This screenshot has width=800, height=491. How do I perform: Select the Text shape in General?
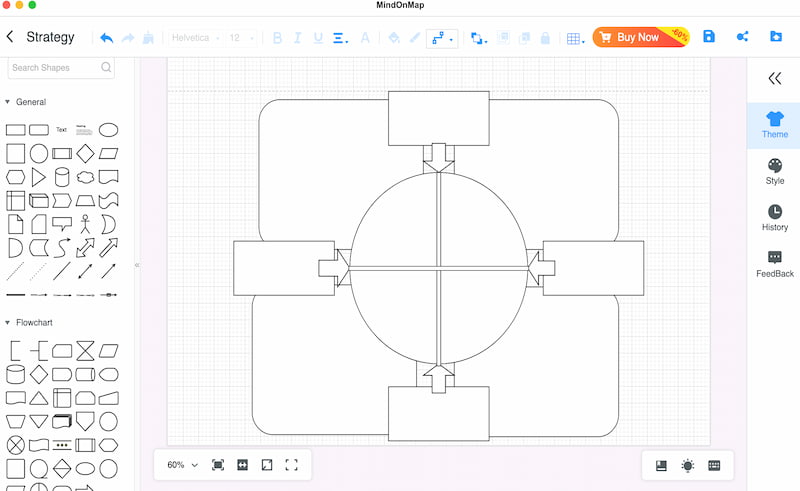(61, 130)
